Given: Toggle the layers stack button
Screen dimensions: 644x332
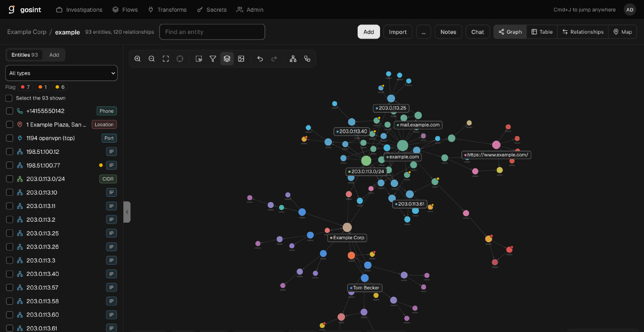Looking at the screenshot, I should tap(227, 59).
